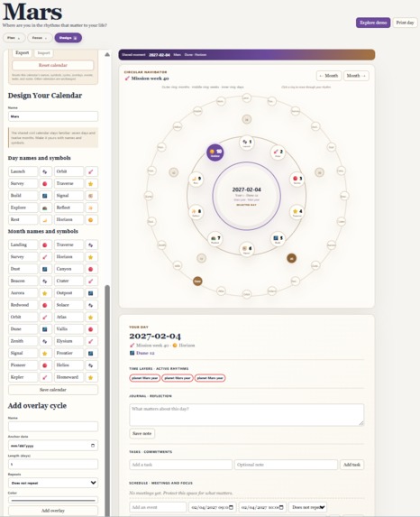Click the Survey day red circle symbol
This screenshot has height=517, width=420.
[45, 184]
